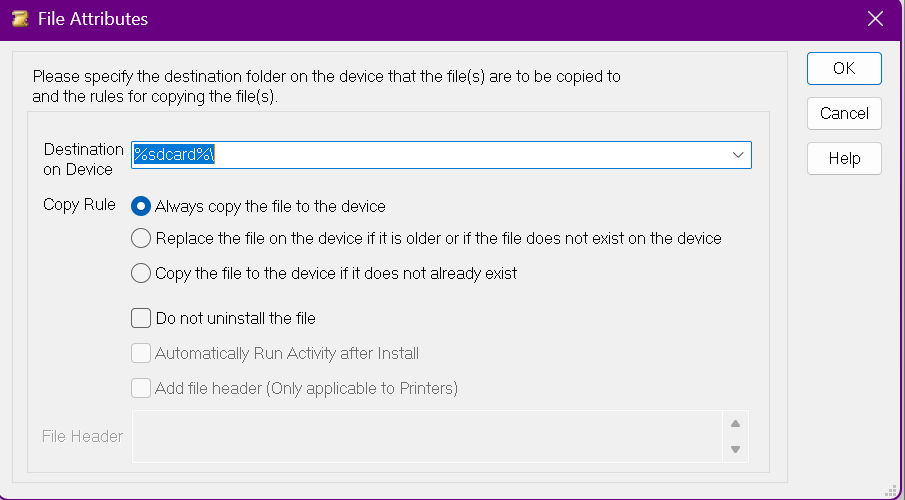The width and height of the screenshot is (905, 500).
Task: Click into the Destination on Device field
Action: click(430, 155)
